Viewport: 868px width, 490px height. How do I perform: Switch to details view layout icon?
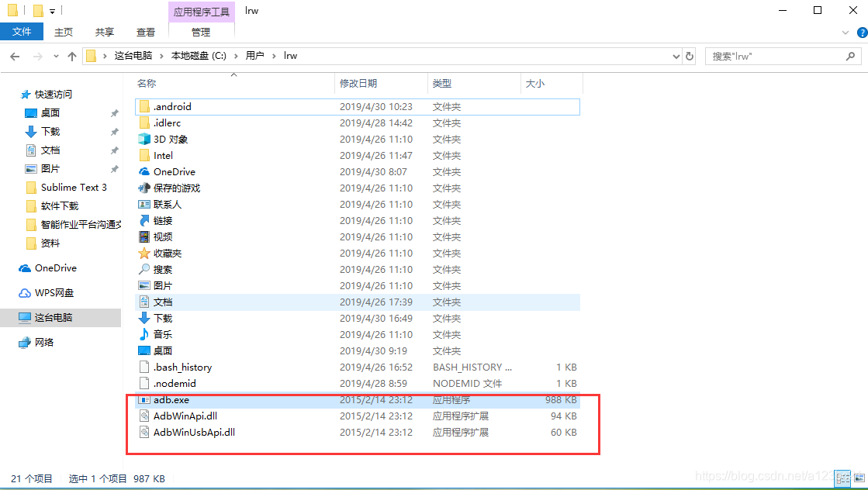tap(843, 478)
